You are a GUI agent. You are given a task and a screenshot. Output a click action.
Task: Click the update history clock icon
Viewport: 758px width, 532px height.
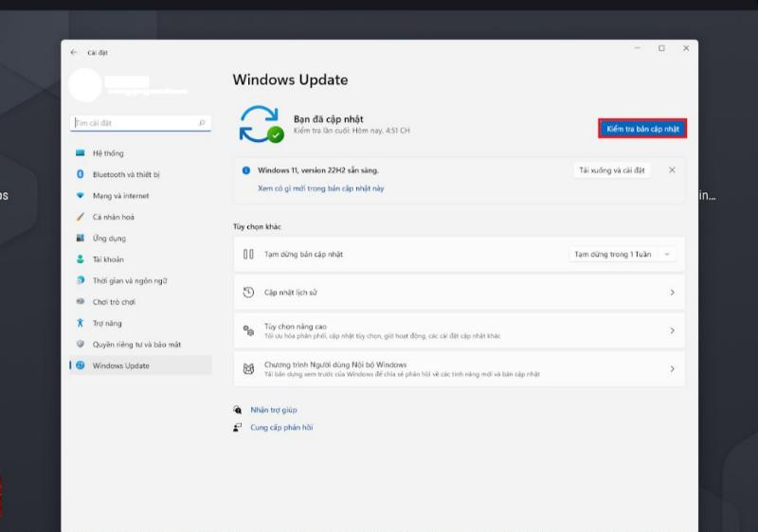click(248, 293)
